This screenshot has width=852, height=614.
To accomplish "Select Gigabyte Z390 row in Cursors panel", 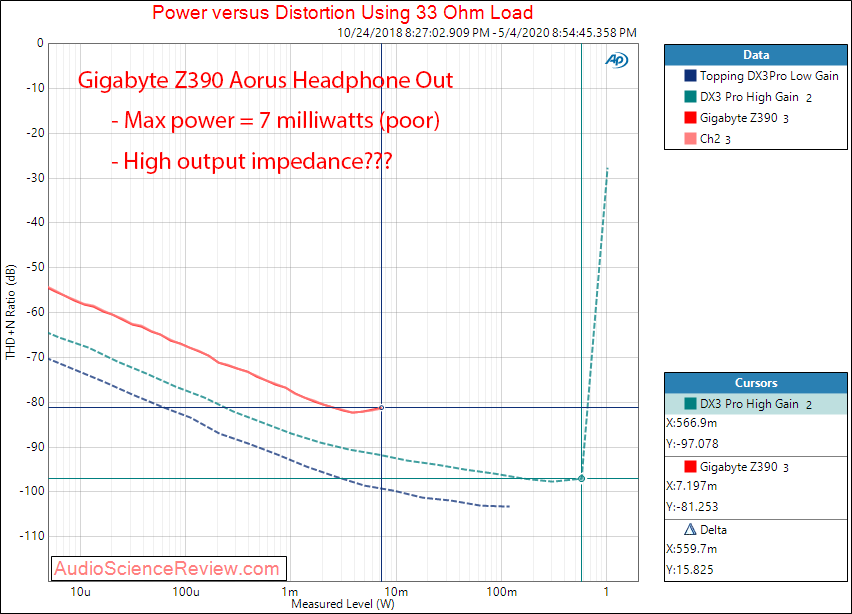I will [x=755, y=467].
